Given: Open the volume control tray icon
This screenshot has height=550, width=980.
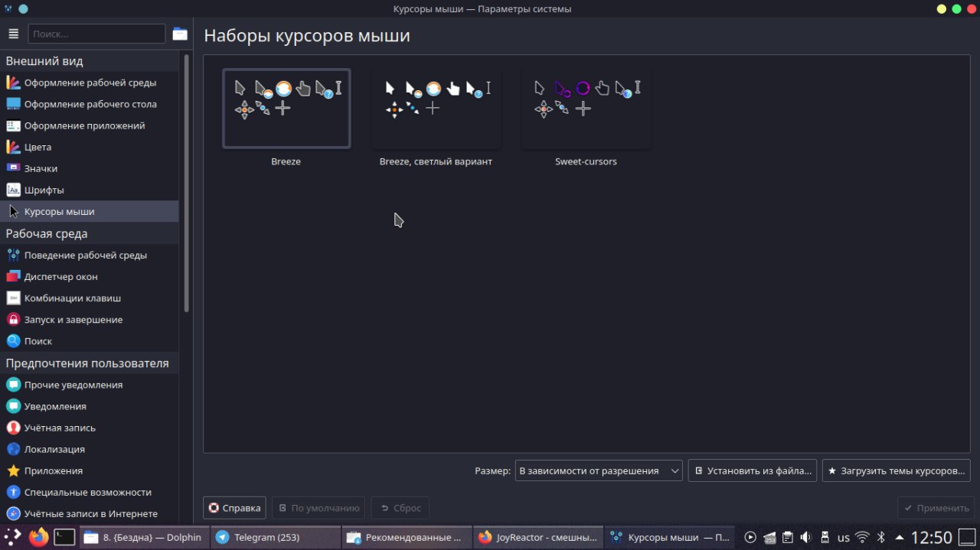Looking at the screenshot, I should tap(806, 537).
